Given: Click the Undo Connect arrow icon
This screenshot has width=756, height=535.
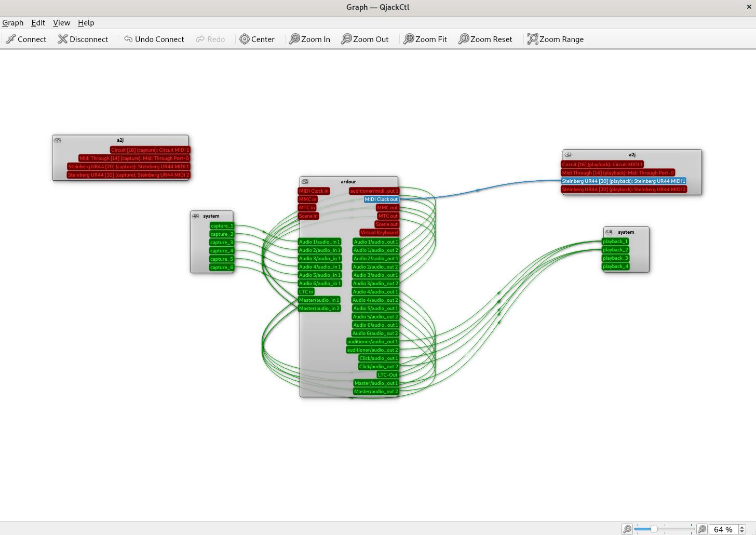Looking at the screenshot, I should point(128,39).
